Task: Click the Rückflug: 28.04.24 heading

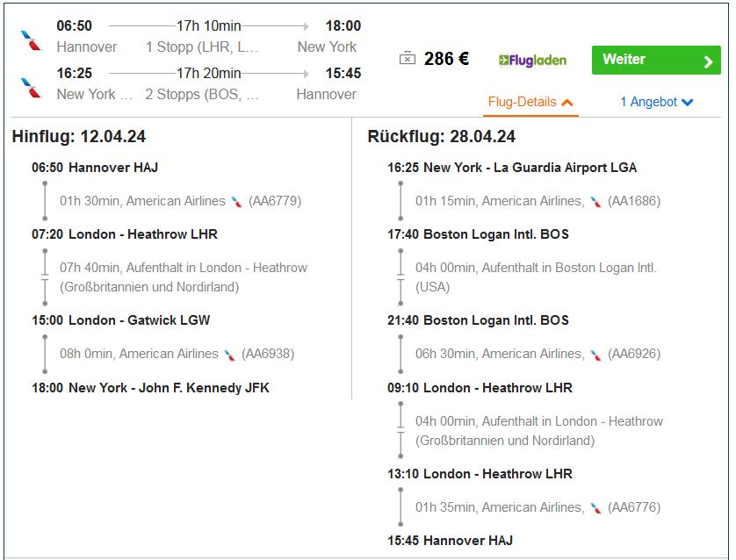Action: [441, 136]
